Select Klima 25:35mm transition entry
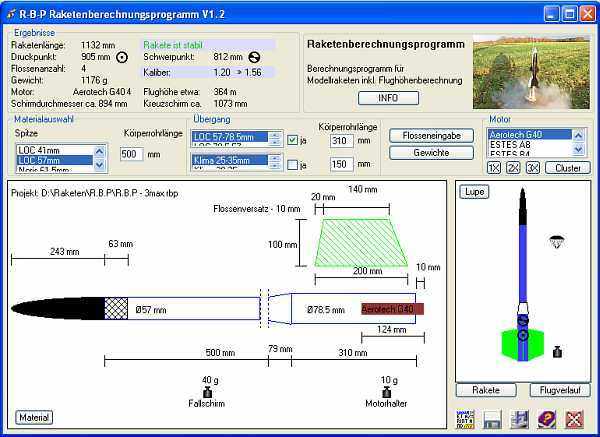This screenshot has width=600, height=437. (230, 160)
